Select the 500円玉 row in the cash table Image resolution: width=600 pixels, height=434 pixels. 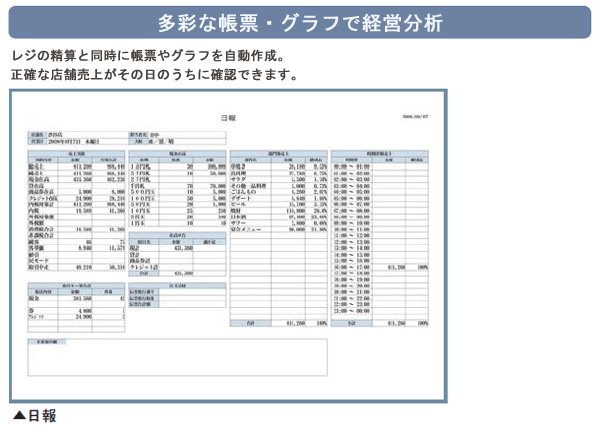pos(177,192)
